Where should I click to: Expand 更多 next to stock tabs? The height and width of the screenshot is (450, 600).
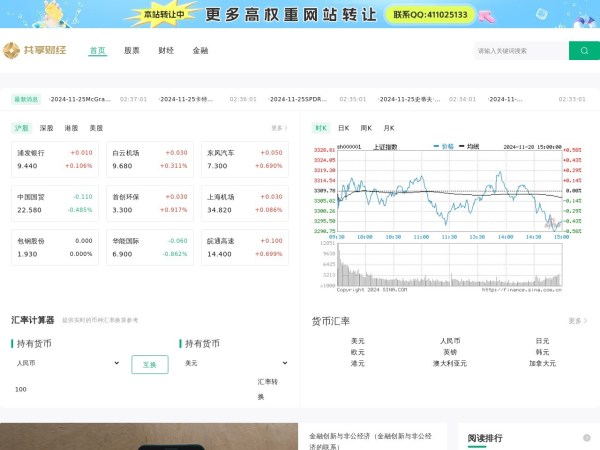[279, 128]
